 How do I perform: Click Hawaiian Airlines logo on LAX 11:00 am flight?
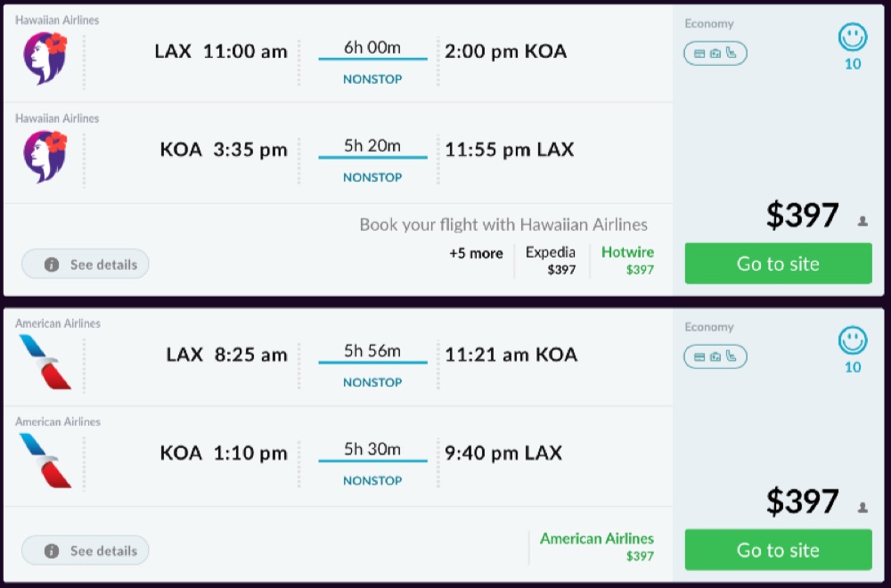click(45, 59)
